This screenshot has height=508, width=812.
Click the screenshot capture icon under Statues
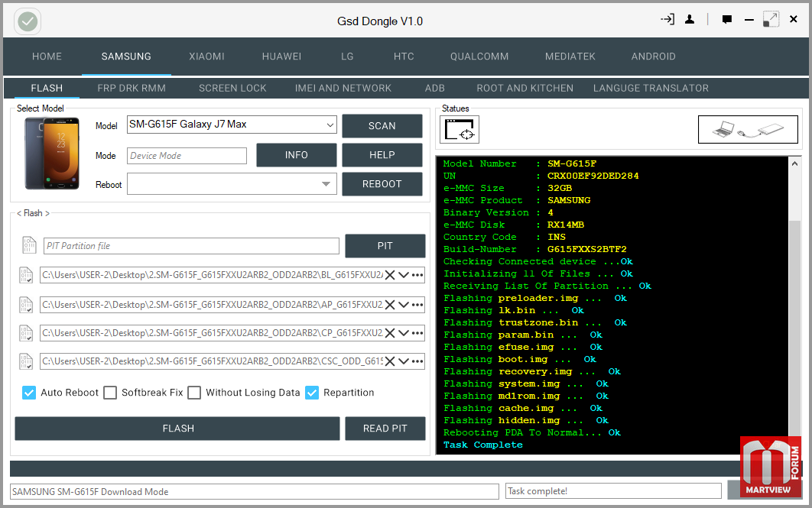coord(460,129)
